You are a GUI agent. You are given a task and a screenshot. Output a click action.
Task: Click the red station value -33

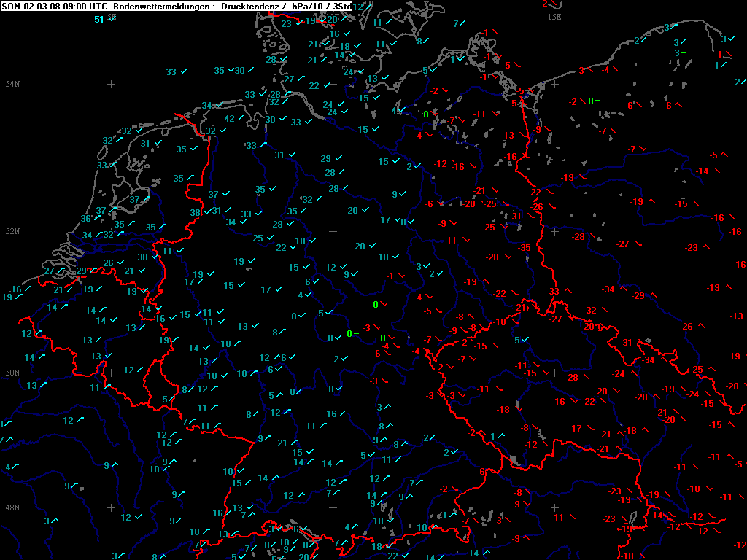[x=554, y=292]
